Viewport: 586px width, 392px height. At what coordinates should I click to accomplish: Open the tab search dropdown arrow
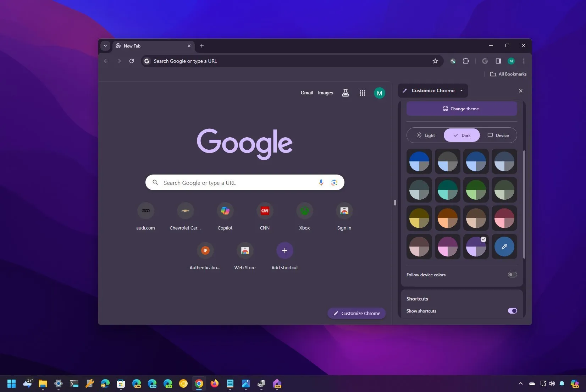pyautogui.click(x=105, y=46)
